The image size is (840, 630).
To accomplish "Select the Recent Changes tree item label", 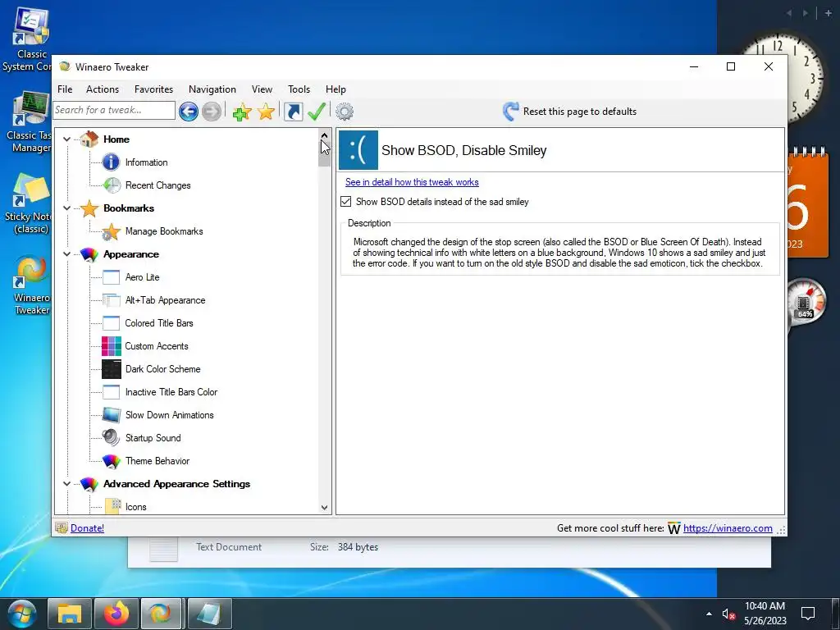I will click(x=158, y=185).
